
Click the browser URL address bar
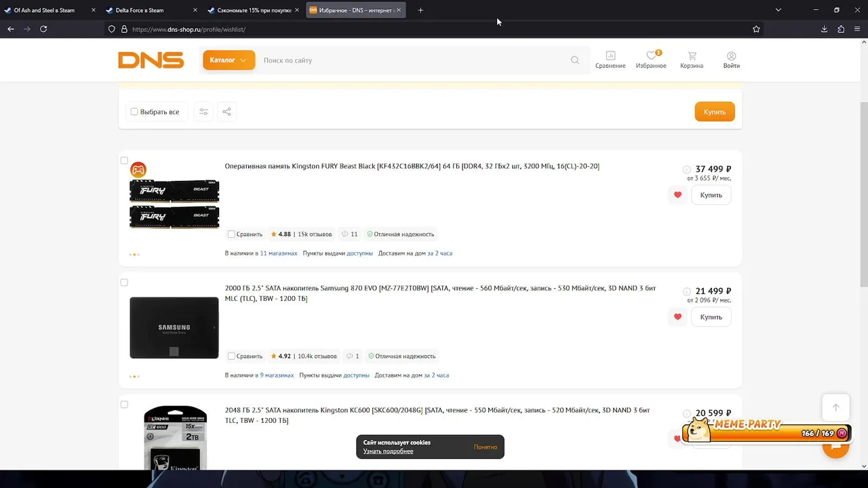(434, 29)
